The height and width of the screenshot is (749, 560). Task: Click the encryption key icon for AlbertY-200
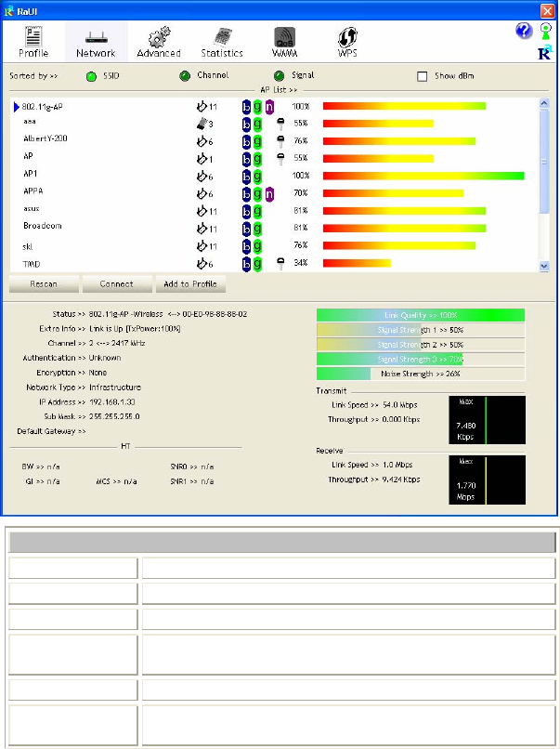click(280, 142)
